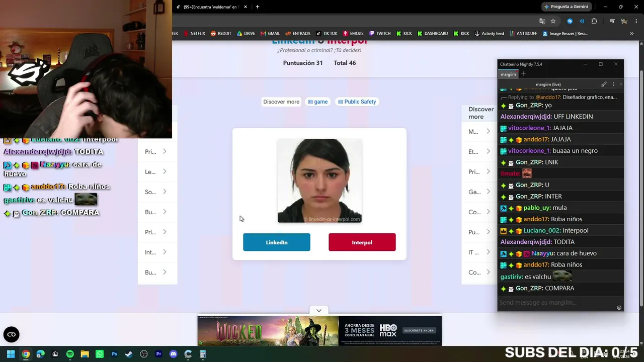The width and height of the screenshot is (644, 362).
Task: Select the 'Encuentra waldemar' browser tab
Action: click(x=211, y=7)
